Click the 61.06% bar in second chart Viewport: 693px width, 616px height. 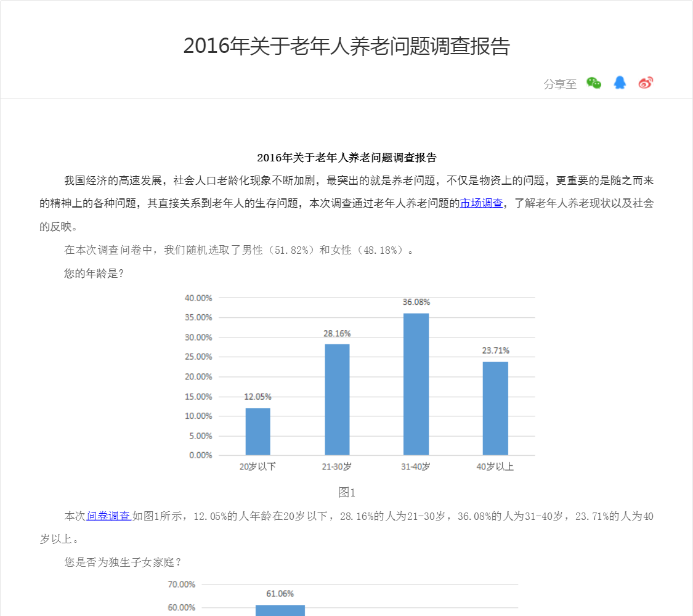tap(280, 610)
